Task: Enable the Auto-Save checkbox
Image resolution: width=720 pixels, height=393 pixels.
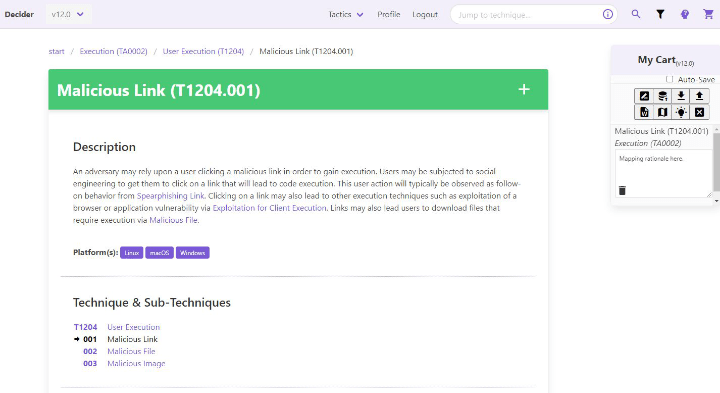Action: [669, 79]
